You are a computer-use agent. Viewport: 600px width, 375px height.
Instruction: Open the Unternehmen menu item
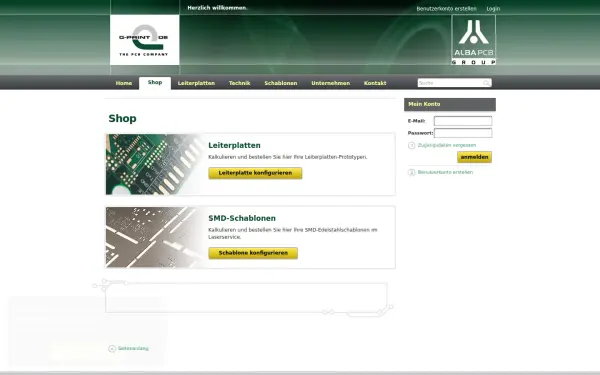(x=331, y=83)
